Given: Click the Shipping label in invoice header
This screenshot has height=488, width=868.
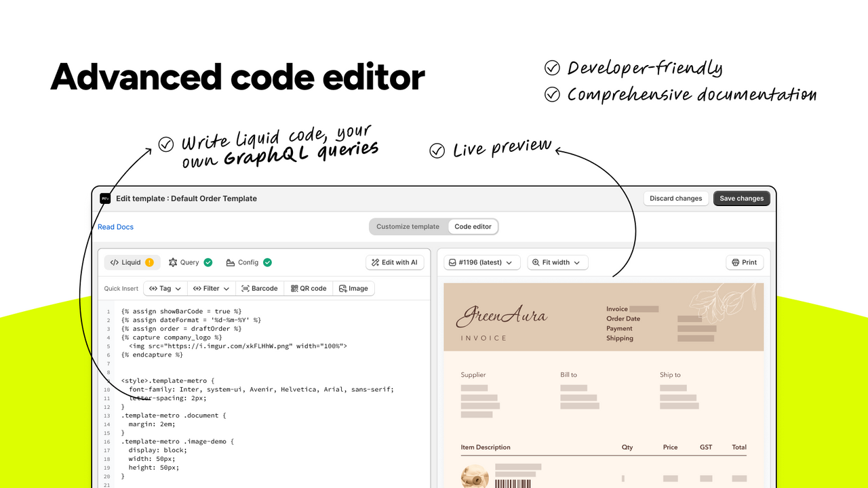Looking at the screenshot, I should pos(620,338).
